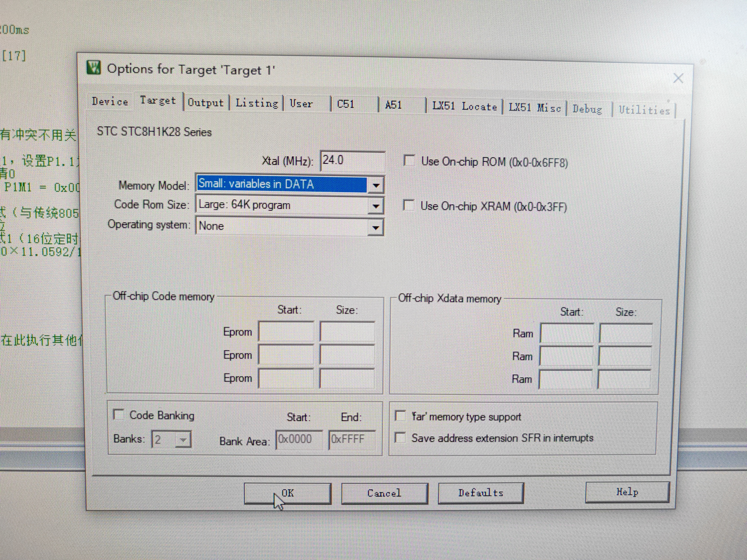Image resolution: width=747 pixels, height=560 pixels.
Task: Open the User tab
Action: pyautogui.click(x=301, y=104)
